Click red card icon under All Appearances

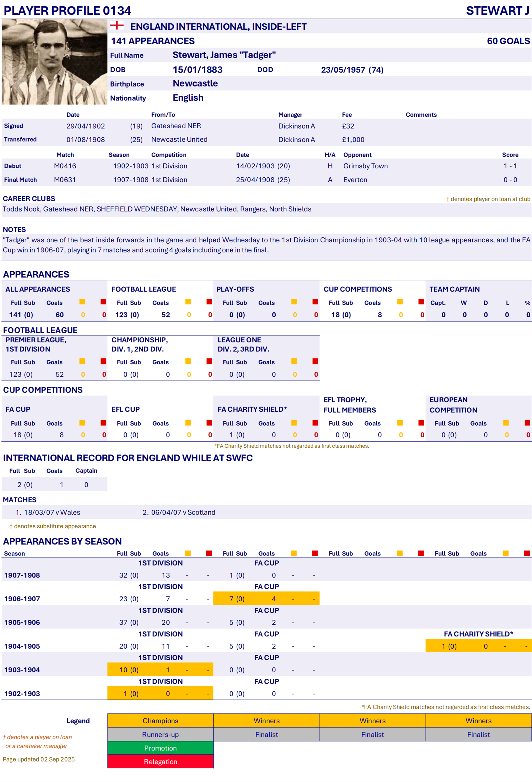(x=103, y=302)
